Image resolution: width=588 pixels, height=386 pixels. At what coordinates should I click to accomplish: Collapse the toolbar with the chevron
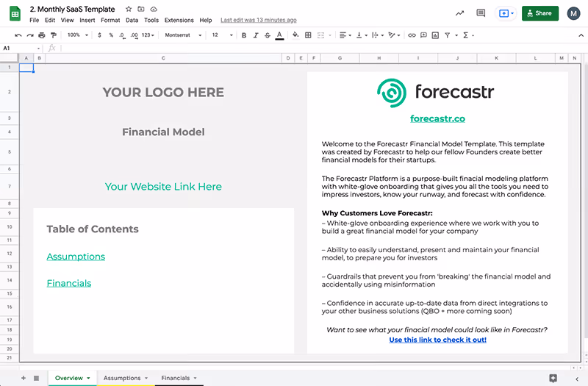point(581,35)
